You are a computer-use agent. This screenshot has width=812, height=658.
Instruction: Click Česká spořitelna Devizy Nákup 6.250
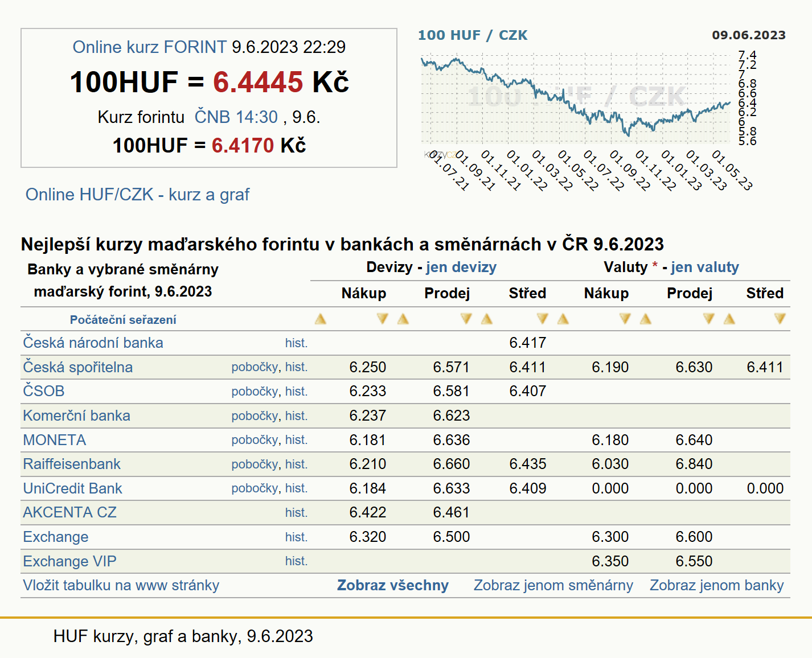pos(368,367)
